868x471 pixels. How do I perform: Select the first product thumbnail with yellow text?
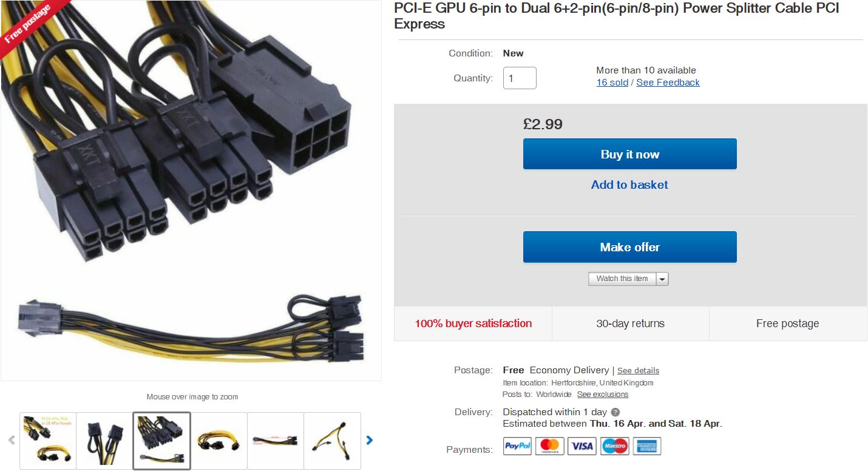click(48, 441)
